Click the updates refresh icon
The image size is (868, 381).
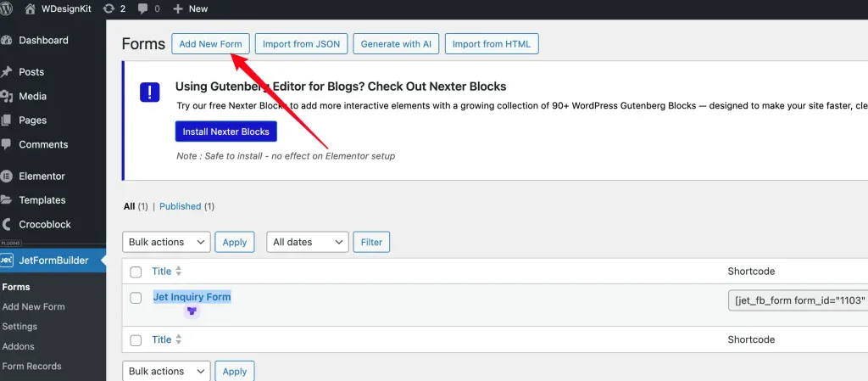click(x=109, y=8)
